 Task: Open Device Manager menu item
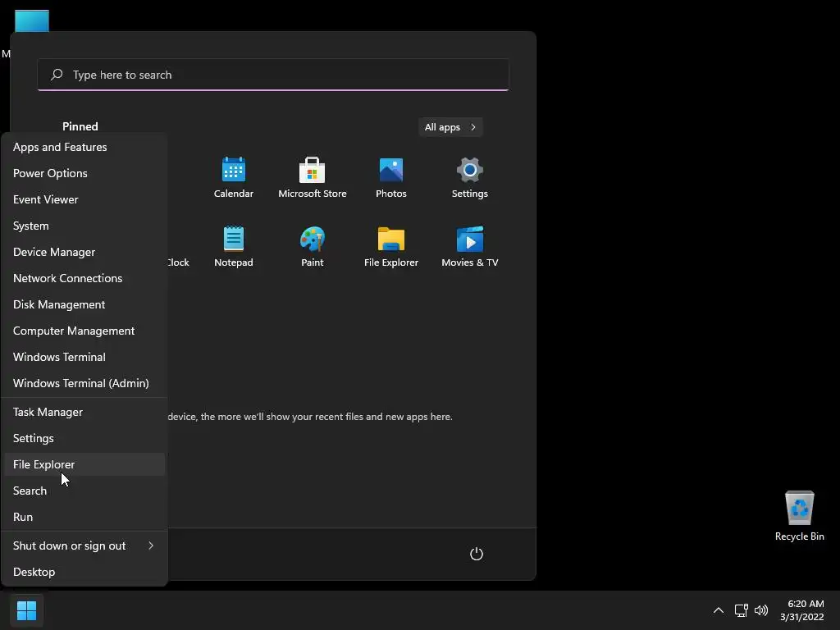click(84, 252)
